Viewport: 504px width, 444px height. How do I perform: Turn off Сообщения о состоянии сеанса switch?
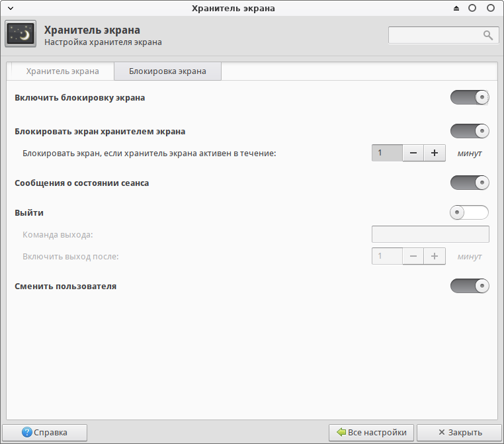pos(470,183)
